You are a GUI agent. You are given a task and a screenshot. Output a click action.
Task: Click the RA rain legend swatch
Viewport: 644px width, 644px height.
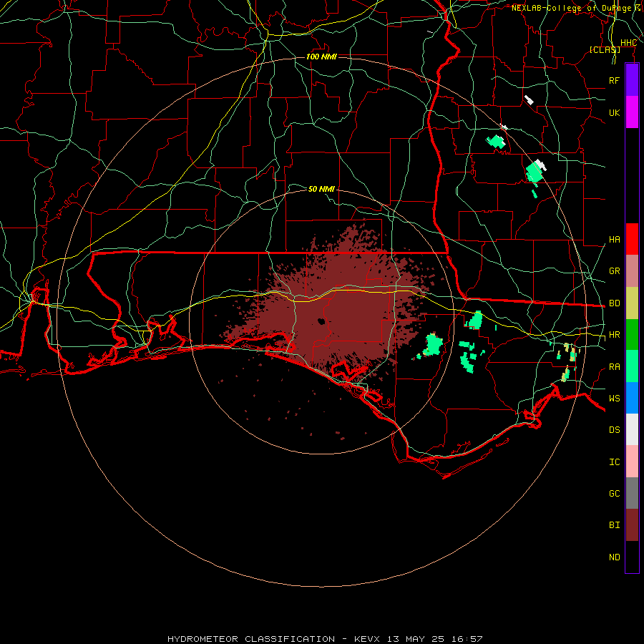pyautogui.click(x=632, y=366)
